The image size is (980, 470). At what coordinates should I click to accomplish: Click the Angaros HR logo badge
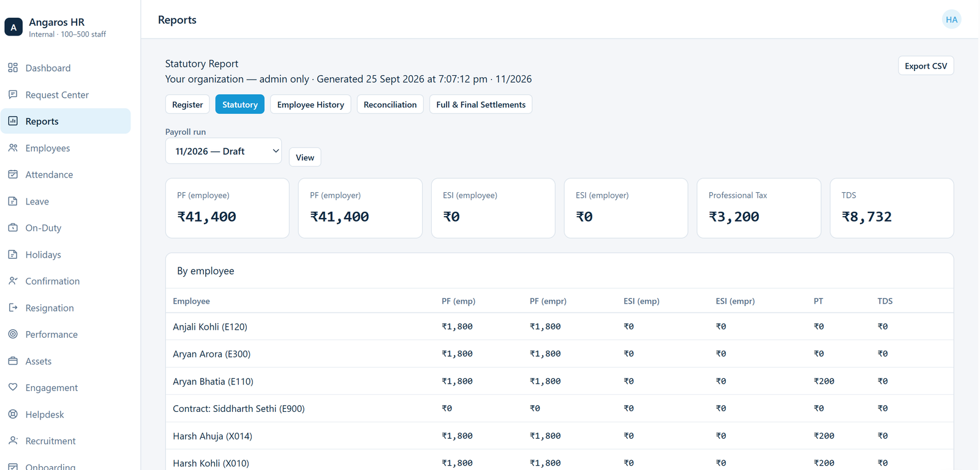tap(13, 27)
